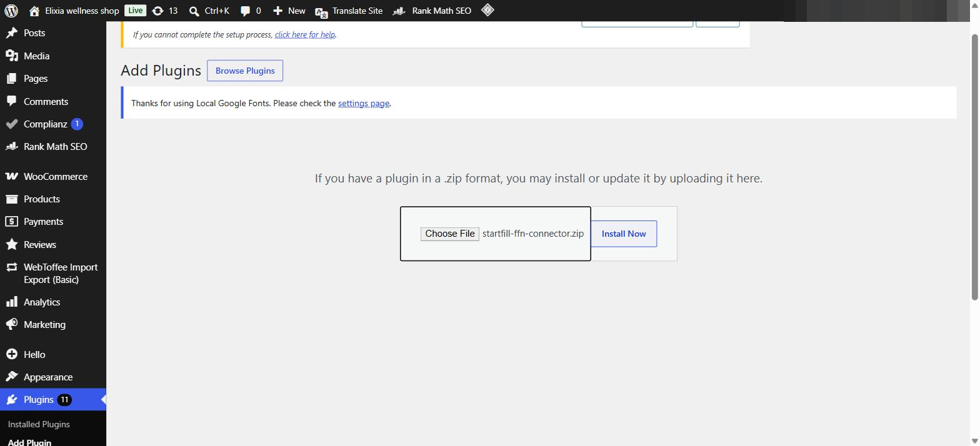This screenshot has width=980, height=446.
Task: Click the Comments sidebar bubble icon
Action: pos(11,101)
